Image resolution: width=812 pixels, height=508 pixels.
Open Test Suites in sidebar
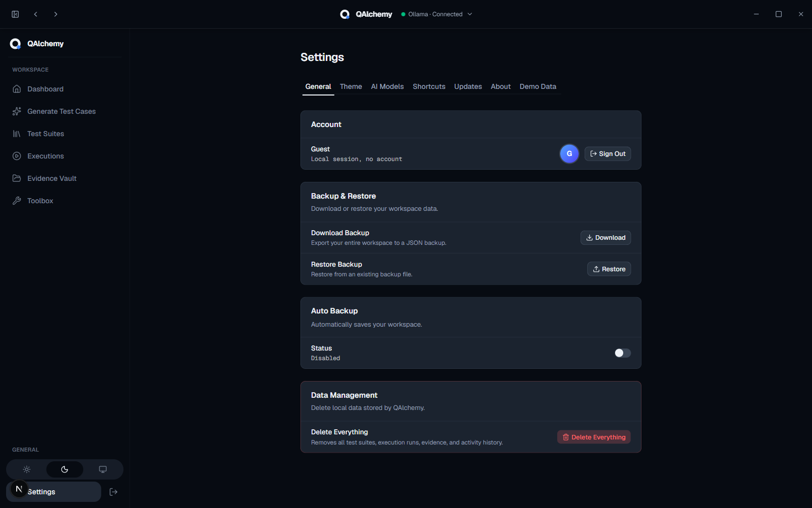coord(64,134)
